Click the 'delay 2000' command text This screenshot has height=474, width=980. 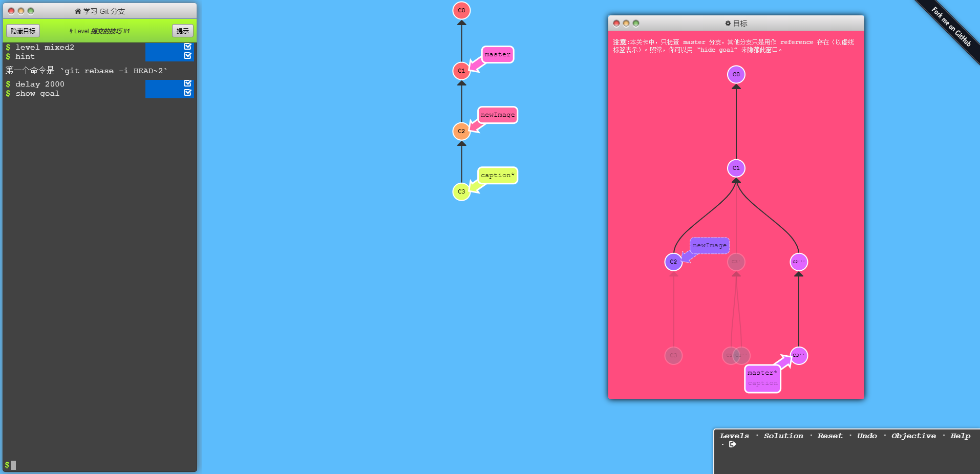(x=40, y=84)
